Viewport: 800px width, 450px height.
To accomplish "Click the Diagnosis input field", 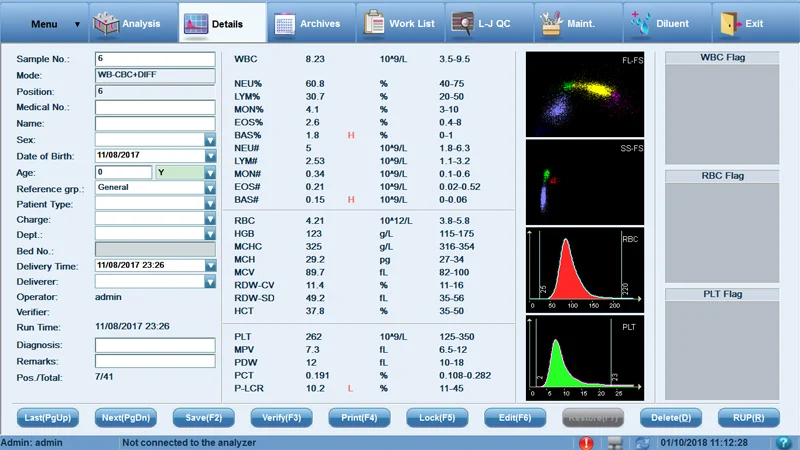I will 155,345.
